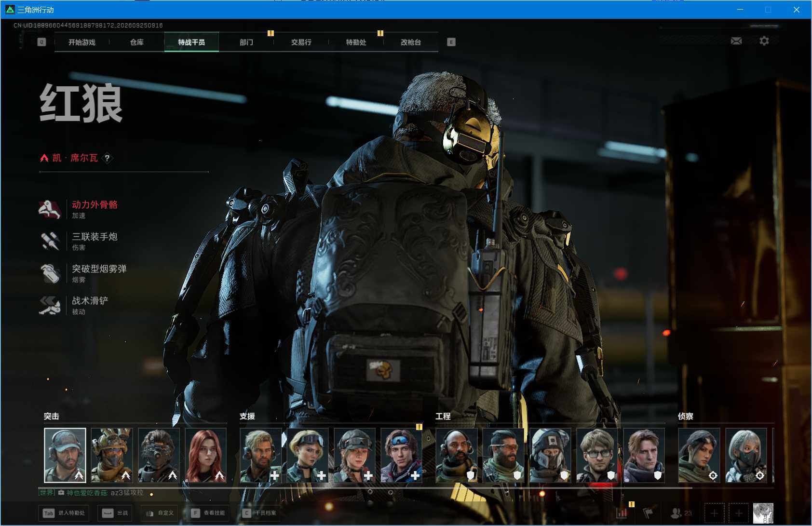Click the second empty squad slot plus
The height and width of the screenshot is (526, 812).
point(739,513)
